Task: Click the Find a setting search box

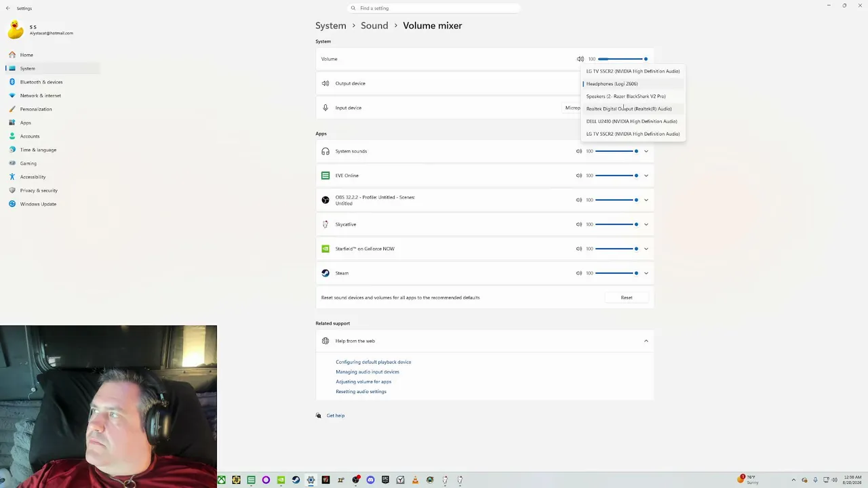Action: coord(434,8)
